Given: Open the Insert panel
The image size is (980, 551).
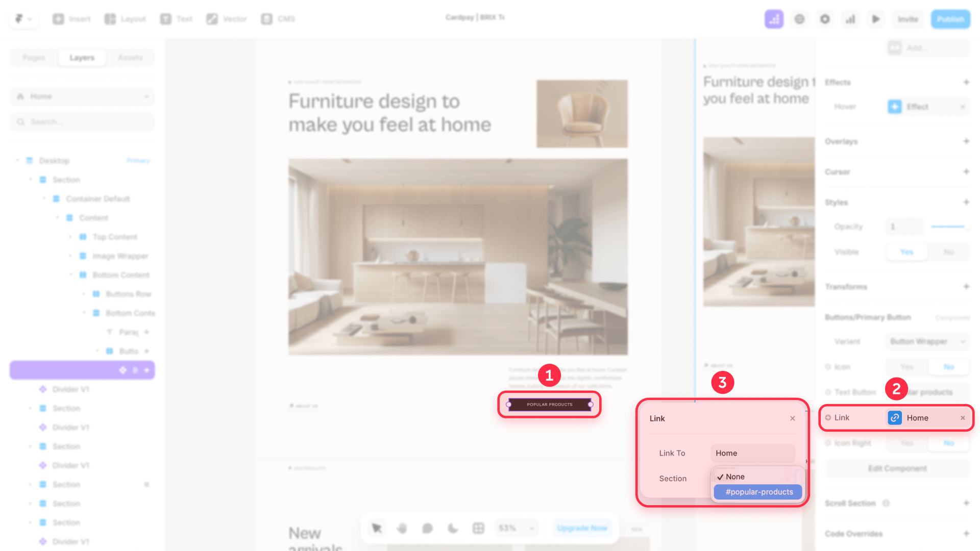Looking at the screenshot, I should point(71,19).
